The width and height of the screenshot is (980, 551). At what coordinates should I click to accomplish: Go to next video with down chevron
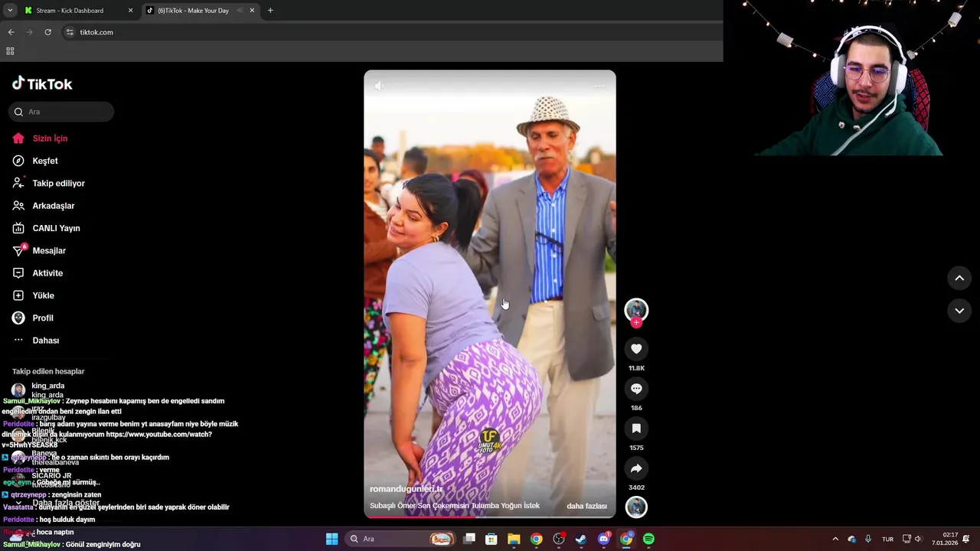pyautogui.click(x=959, y=311)
